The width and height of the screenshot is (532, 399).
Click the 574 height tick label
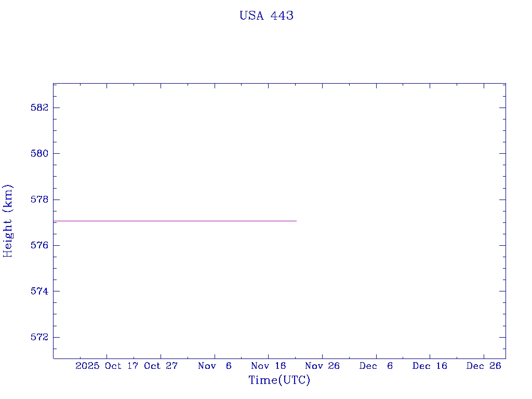point(39,291)
